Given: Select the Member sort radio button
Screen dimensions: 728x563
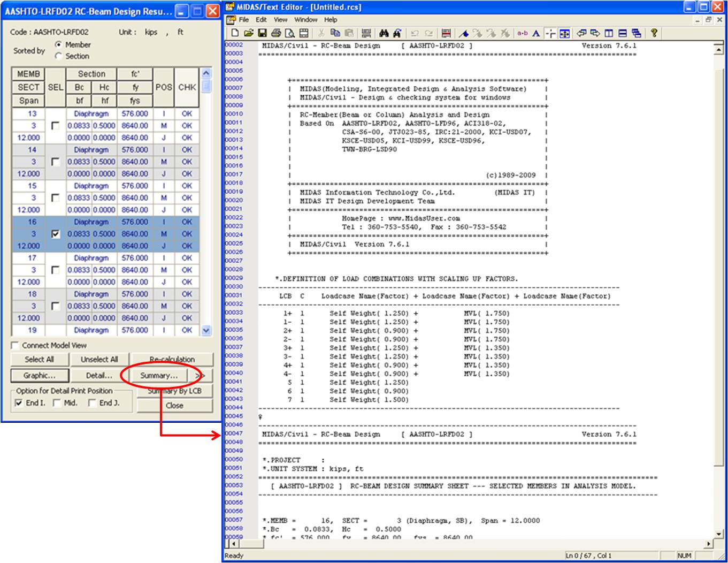Looking at the screenshot, I should (58, 44).
